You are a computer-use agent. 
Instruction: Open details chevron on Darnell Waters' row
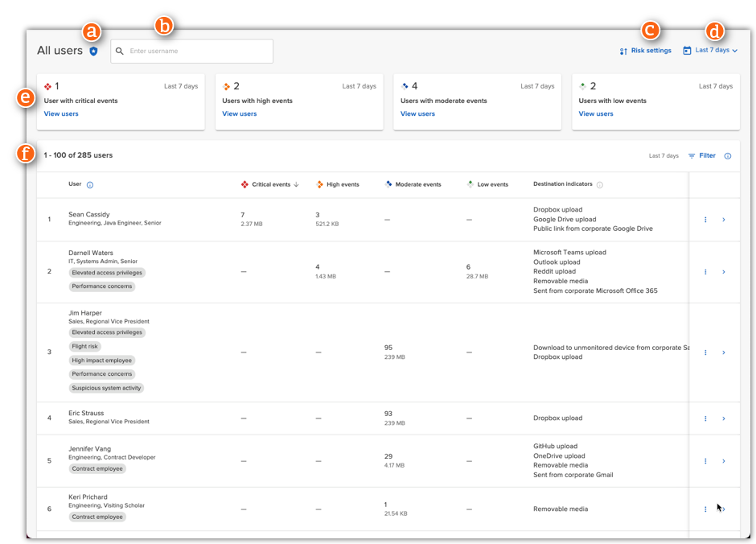[723, 271]
